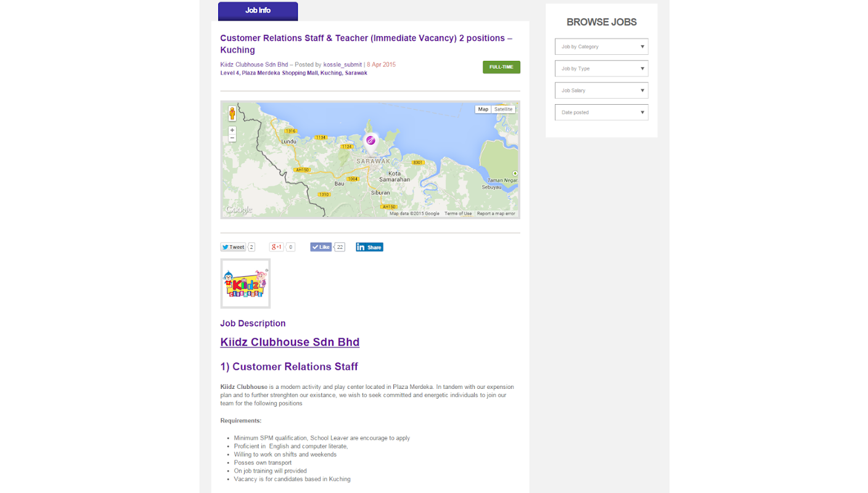
Task: Click the tweet count bubble showing 2
Action: [x=252, y=247]
